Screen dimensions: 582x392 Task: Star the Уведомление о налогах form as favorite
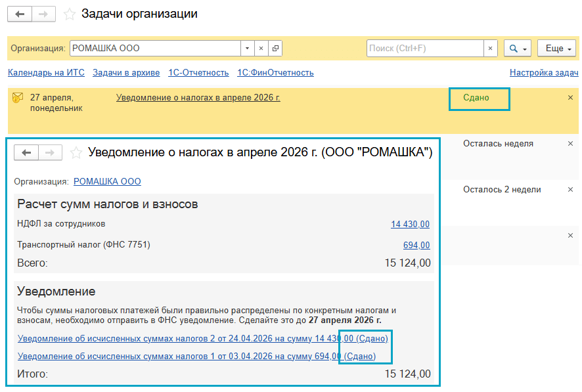coord(76,153)
